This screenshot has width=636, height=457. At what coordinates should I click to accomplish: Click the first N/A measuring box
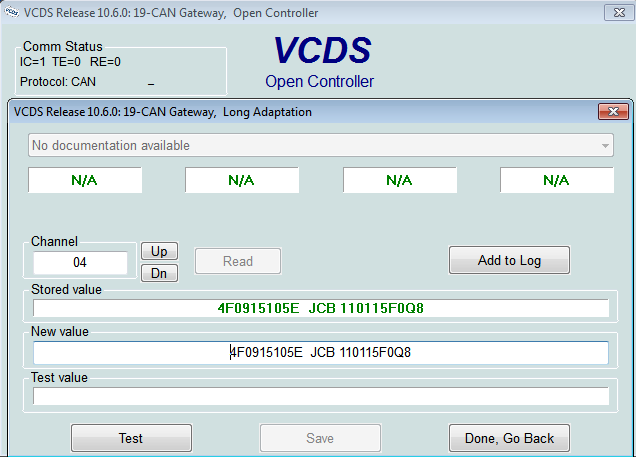tap(85, 180)
